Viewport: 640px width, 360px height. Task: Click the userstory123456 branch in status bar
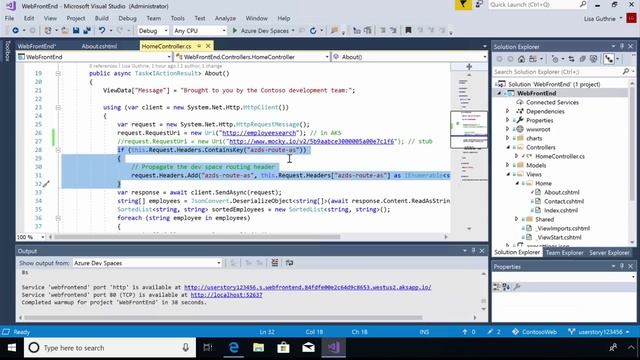[600, 332]
